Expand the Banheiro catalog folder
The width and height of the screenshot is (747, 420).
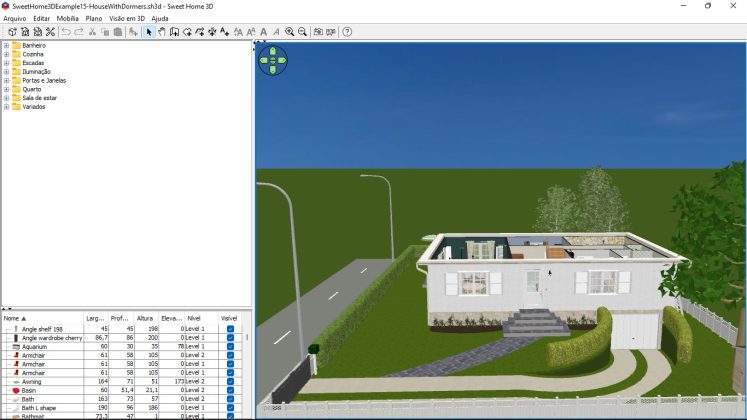click(x=6, y=46)
